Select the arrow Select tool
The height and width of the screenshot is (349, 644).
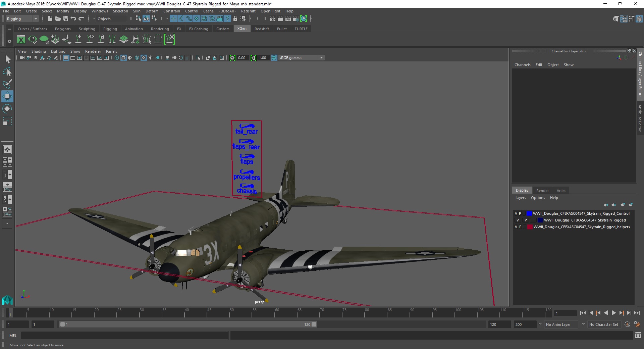[x=7, y=59]
